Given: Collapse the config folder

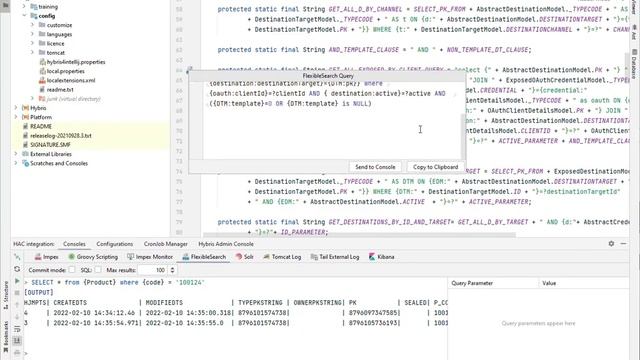Looking at the screenshot, I should pyautogui.click(x=24, y=16).
